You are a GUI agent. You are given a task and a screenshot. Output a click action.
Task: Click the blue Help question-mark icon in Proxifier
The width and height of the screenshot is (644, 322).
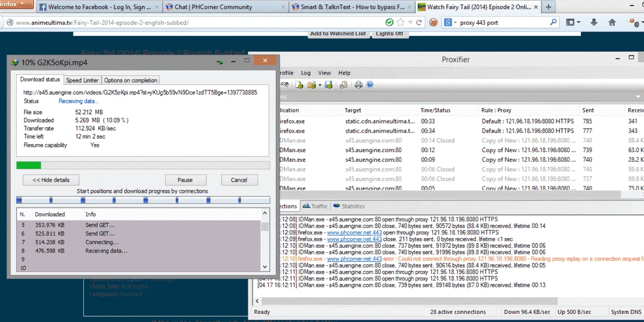click(x=369, y=84)
